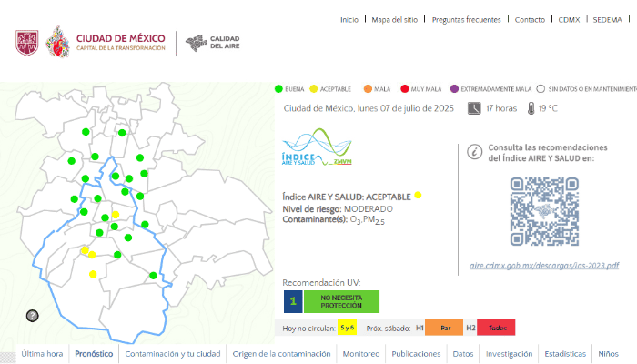Open the aire.cdmx.gob.mx ias-2023.pdf link
This screenshot has width=637, height=364.
pyautogui.click(x=544, y=266)
